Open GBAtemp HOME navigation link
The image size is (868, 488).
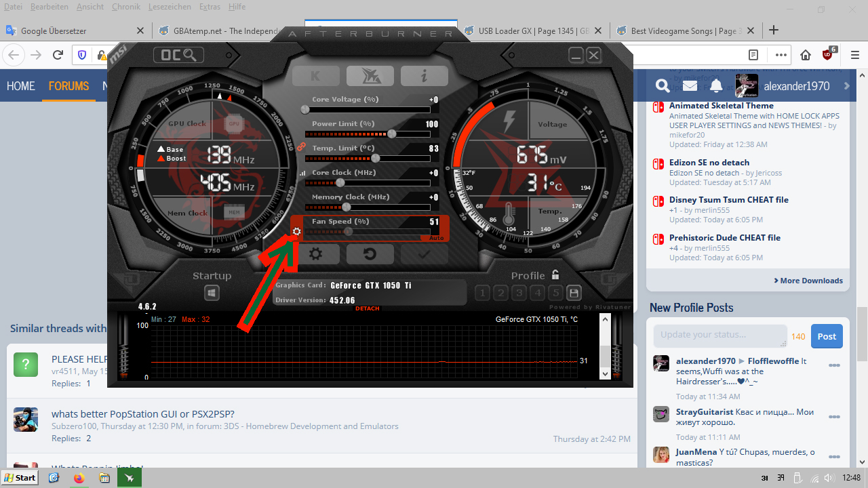[x=20, y=86]
